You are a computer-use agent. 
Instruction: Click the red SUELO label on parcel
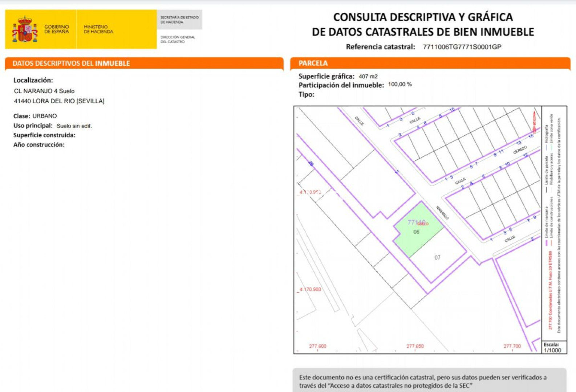pyautogui.click(x=423, y=224)
